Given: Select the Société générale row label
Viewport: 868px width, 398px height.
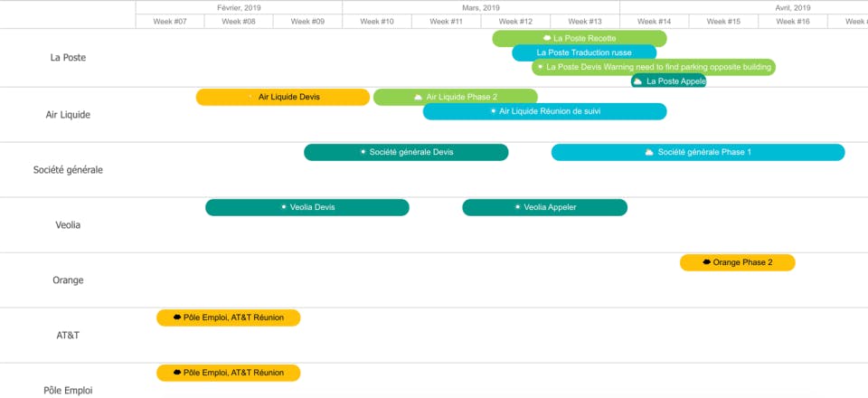Looking at the screenshot, I should click(68, 170).
